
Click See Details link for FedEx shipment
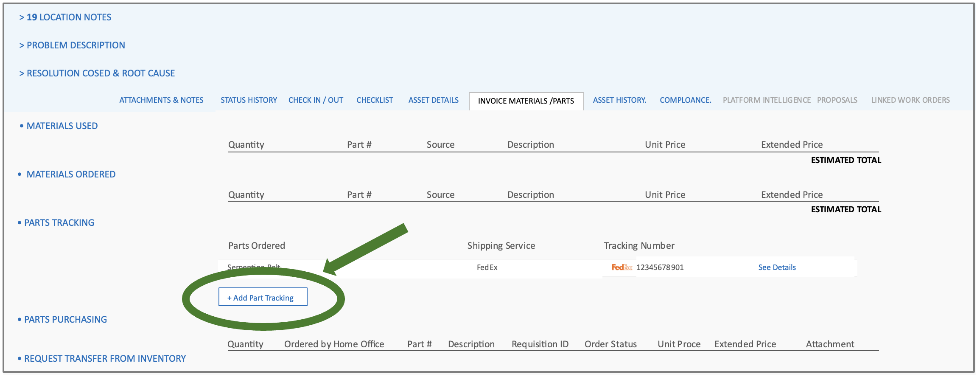[777, 267]
